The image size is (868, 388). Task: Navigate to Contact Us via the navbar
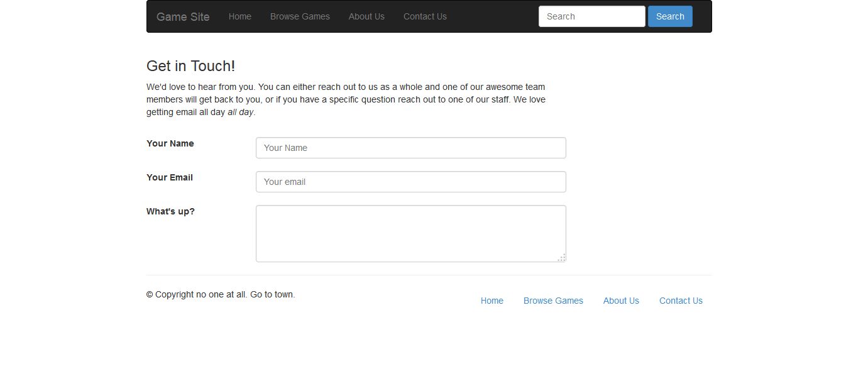pyautogui.click(x=425, y=16)
